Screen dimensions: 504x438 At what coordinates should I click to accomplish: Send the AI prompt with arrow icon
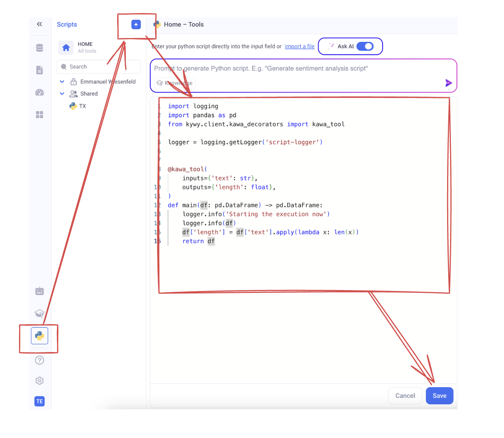pyautogui.click(x=448, y=83)
